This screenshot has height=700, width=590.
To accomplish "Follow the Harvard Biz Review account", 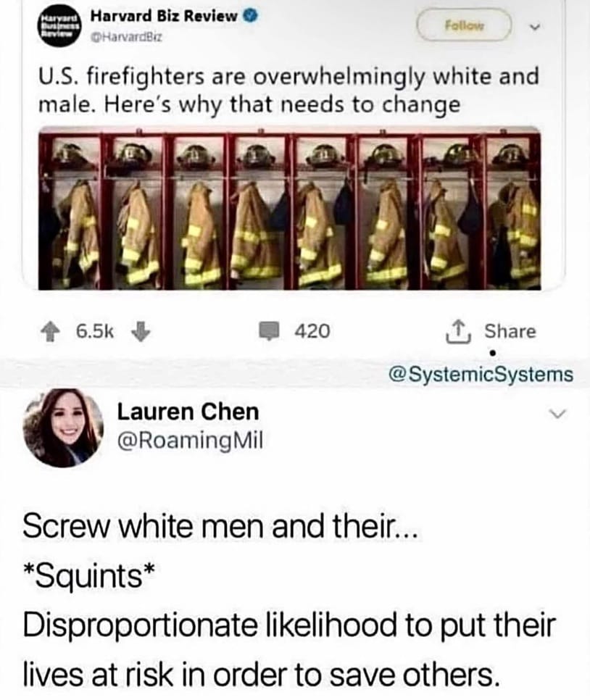I will pyautogui.click(x=464, y=26).
